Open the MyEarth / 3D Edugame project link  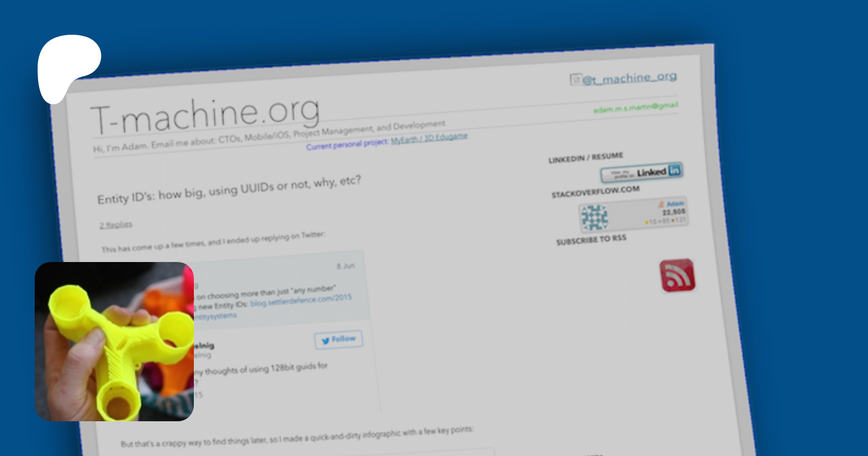point(429,138)
